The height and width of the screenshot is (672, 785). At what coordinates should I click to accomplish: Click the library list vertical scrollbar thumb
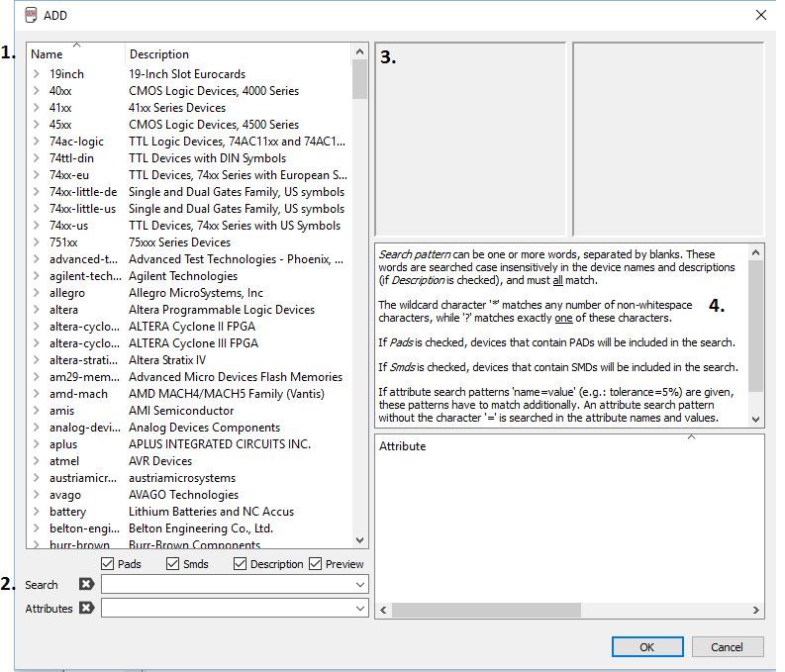tap(359, 79)
